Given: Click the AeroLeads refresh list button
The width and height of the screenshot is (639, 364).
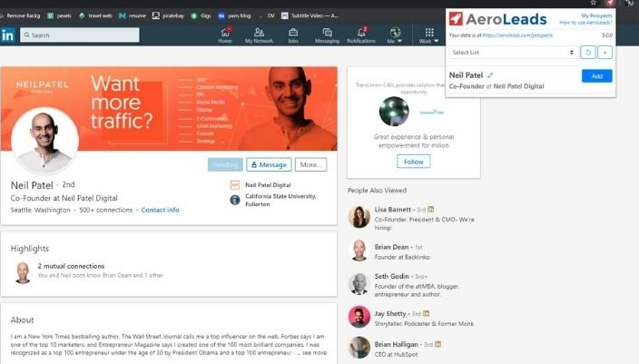Looking at the screenshot, I should pyautogui.click(x=587, y=52).
